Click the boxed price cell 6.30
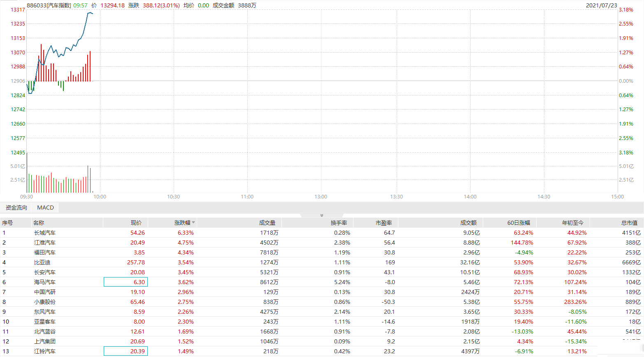This screenshot has height=357, width=644. click(x=126, y=282)
